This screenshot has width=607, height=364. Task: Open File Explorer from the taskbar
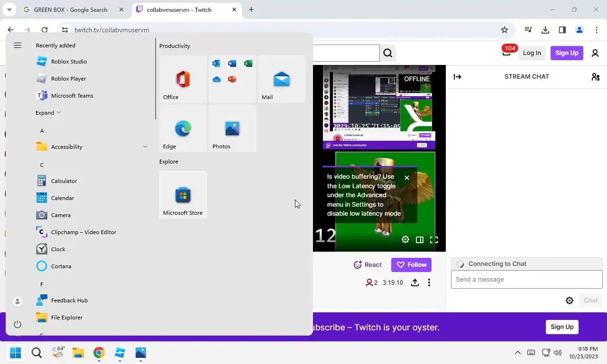click(x=78, y=353)
